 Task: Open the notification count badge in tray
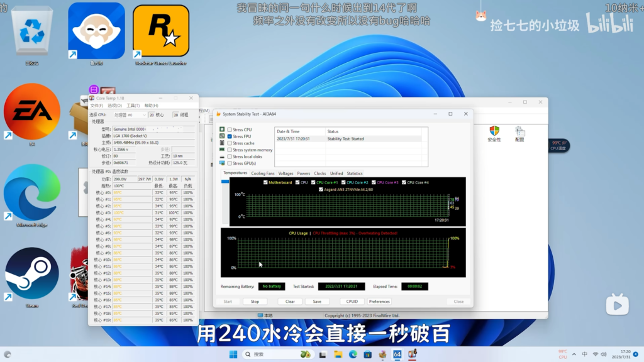(x=636, y=354)
